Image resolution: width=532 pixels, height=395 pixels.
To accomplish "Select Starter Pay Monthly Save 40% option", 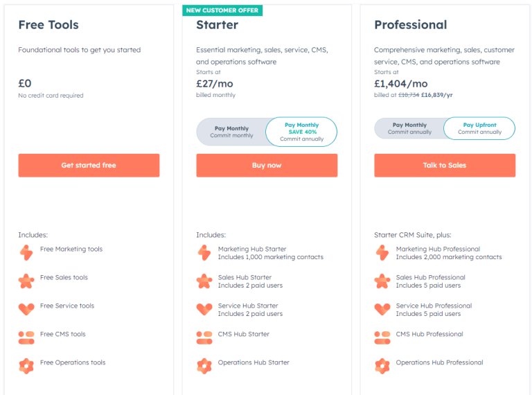I will 301,132.
